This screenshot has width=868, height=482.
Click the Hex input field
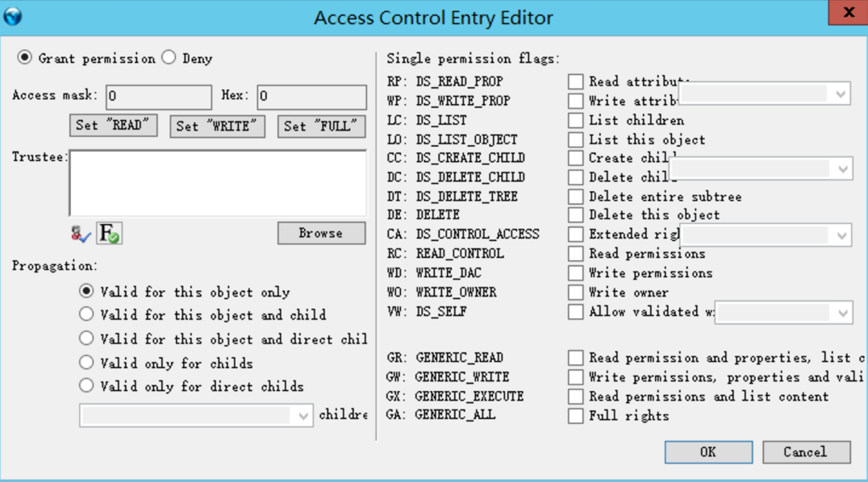click(311, 96)
